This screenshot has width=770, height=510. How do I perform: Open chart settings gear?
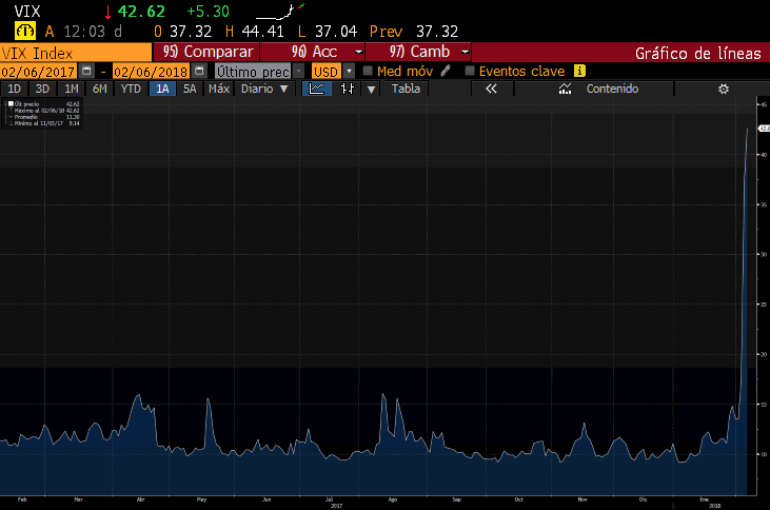[x=723, y=89]
